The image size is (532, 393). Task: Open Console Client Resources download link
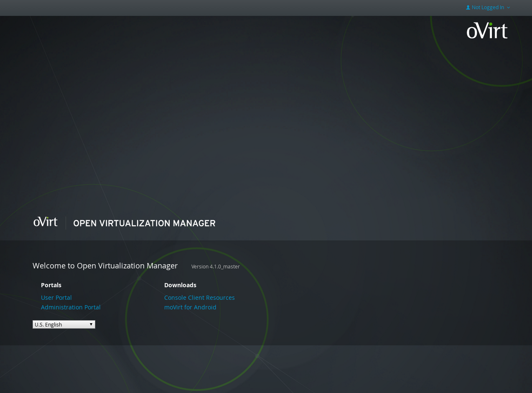pos(199,298)
